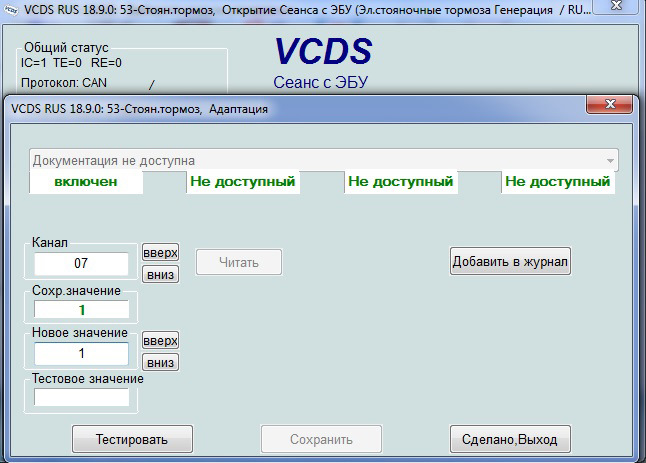Click the "Читать" button
The width and height of the screenshot is (646, 463).
tap(239, 262)
